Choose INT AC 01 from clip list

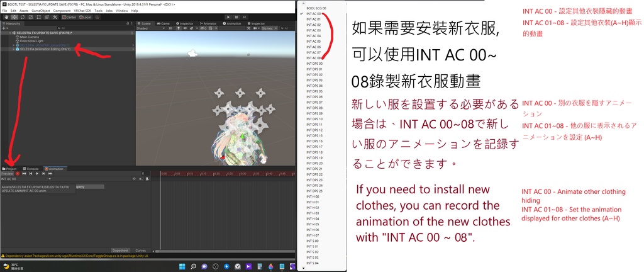tap(313, 19)
